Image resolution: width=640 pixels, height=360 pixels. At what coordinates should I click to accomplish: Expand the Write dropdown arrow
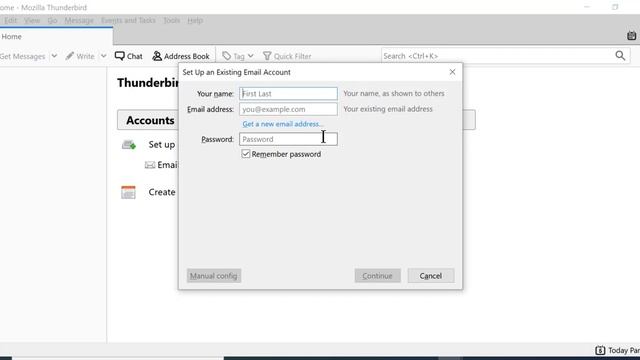coord(103,56)
